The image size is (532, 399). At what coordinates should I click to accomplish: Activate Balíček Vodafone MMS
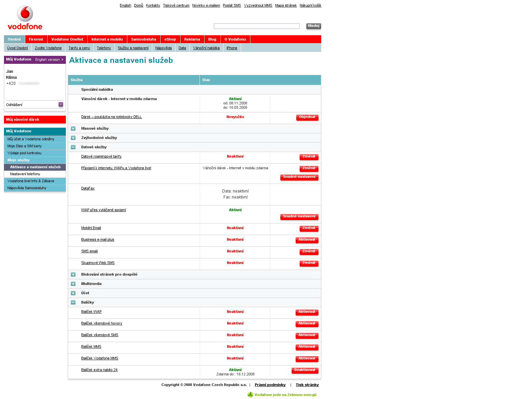[x=307, y=359]
